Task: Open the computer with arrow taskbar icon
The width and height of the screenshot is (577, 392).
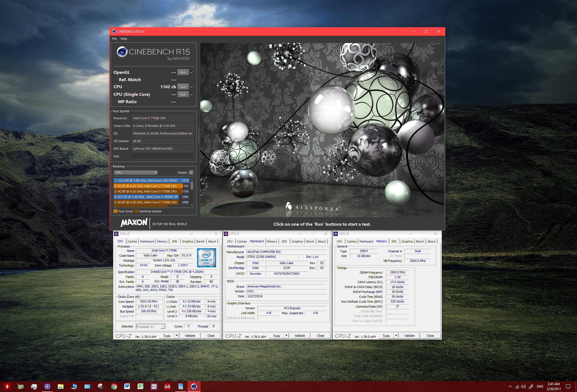Action: pos(74,386)
